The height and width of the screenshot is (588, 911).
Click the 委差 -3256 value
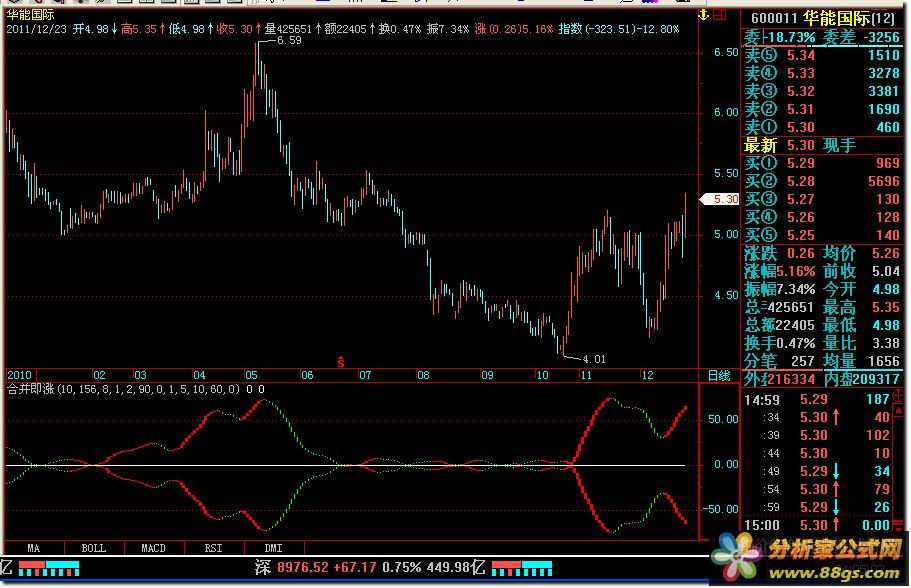coord(881,38)
